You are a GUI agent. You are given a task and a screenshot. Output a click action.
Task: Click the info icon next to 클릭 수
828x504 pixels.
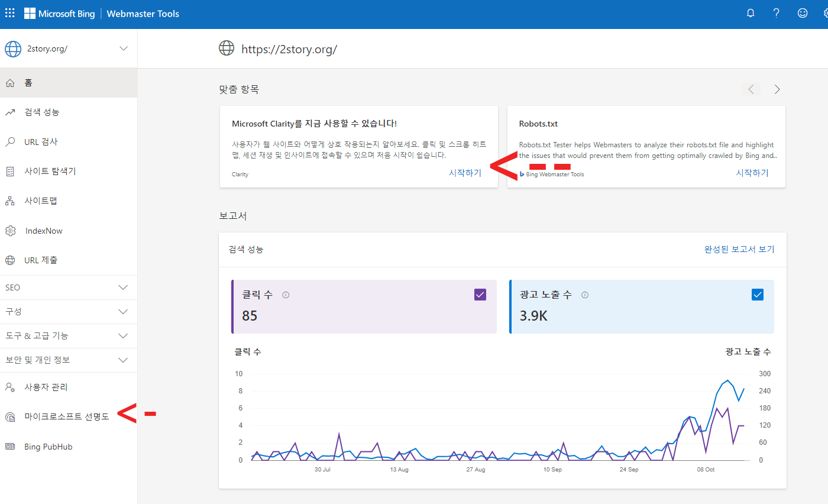tap(286, 295)
